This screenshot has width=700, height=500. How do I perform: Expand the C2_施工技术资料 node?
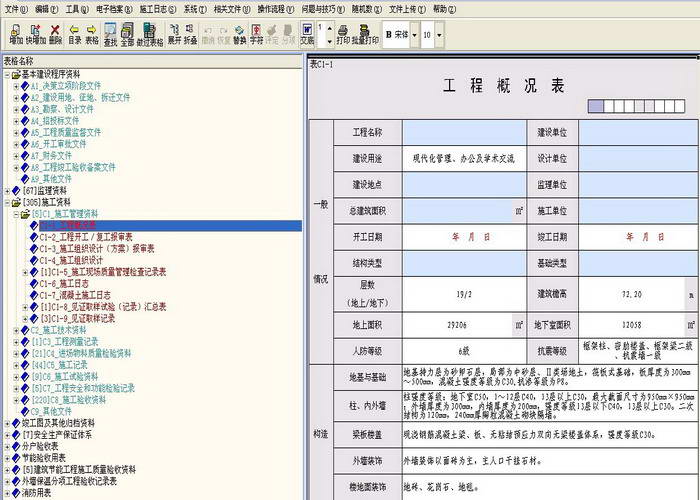click(17, 330)
